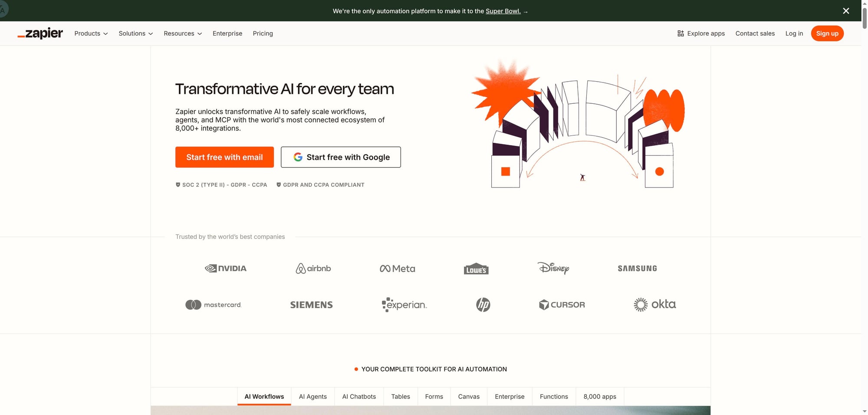The height and width of the screenshot is (415, 868).
Task: Select the Meta logo
Action: tap(397, 268)
